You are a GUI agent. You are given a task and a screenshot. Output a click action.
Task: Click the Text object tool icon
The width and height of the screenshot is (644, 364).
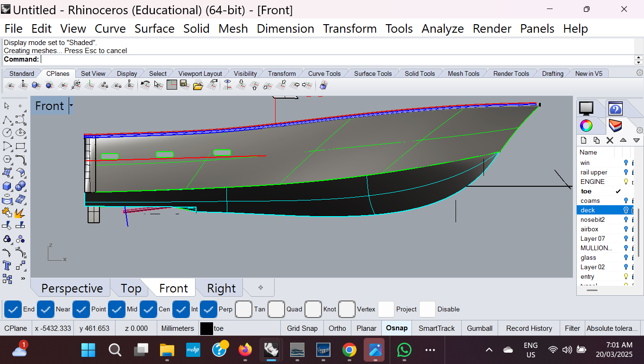(7, 265)
